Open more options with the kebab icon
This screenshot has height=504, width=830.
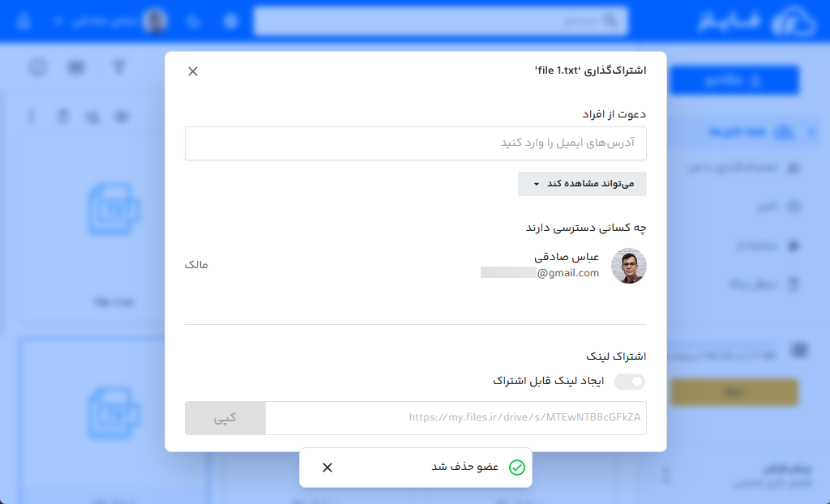coord(32,116)
